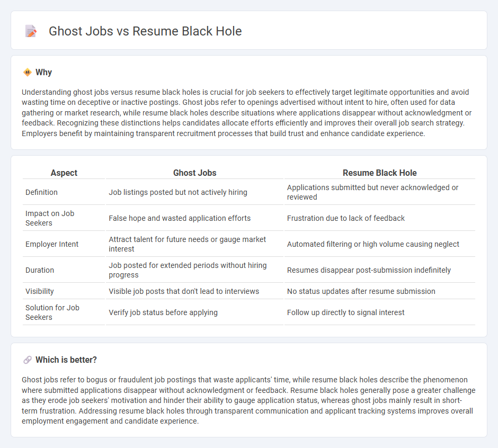Select the 'Impact on Job Seekers' row label
This screenshot has width=498, height=448.
pyautogui.click(x=50, y=218)
